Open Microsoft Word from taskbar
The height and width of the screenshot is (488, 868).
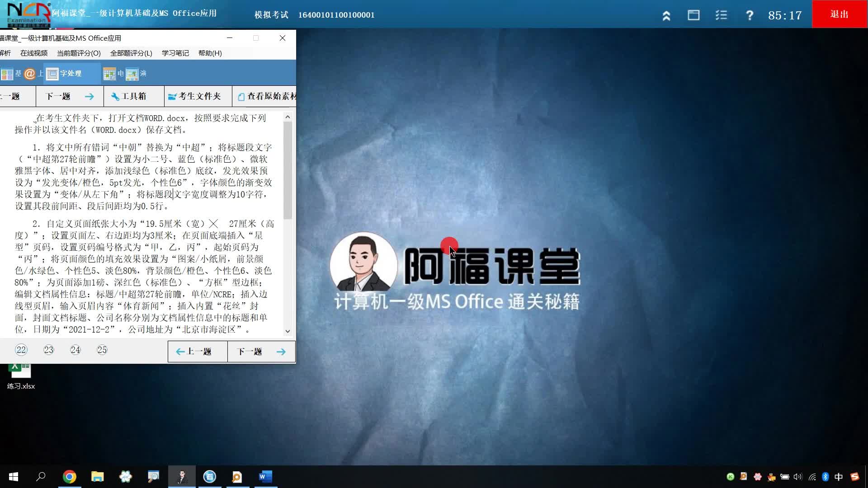pyautogui.click(x=265, y=477)
